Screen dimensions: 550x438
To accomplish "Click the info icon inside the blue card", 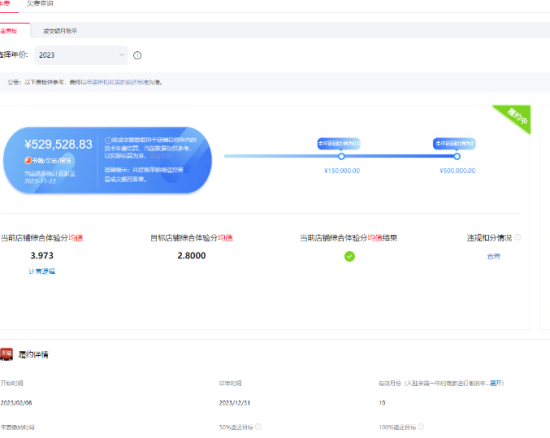I will click(x=108, y=140).
